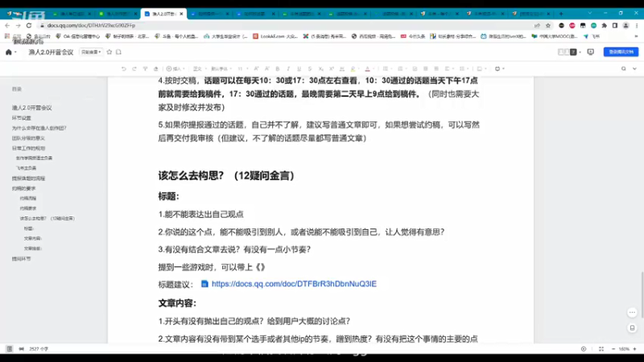The width and height of the screenshot is (644, 362).
Task: Zoom out with the minus button
Action: (x=613, y=349)
